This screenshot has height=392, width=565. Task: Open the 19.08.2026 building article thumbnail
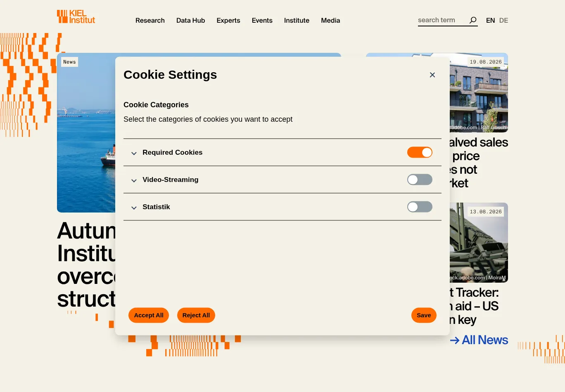click(x=479, y=93)
